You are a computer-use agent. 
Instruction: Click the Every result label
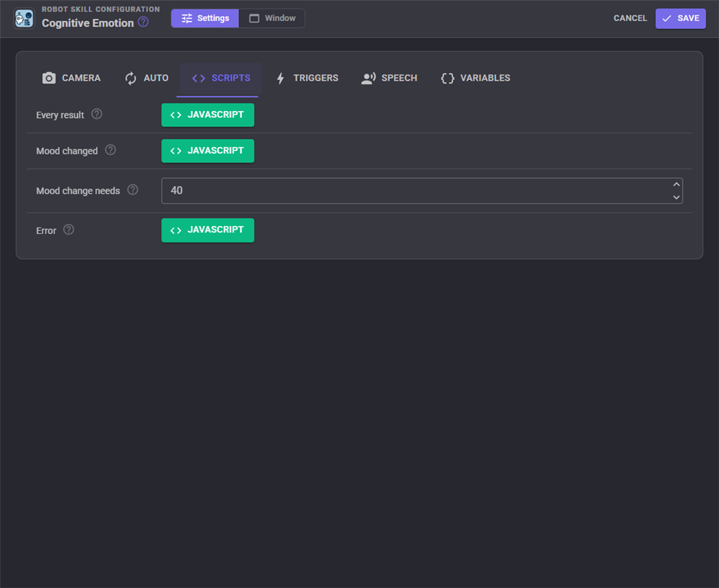click(60, 115)
